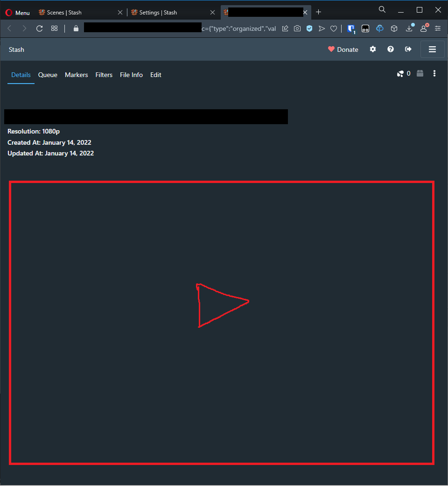Screen dimensions: 448x486
Task: Open the Stash help question mark icon
Action: click(390, 49)
